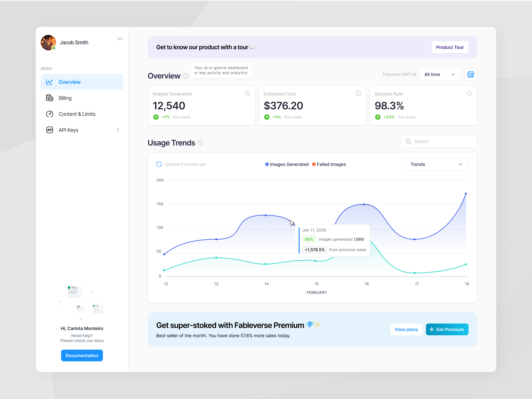This screenshot has height=399, width=532.
Task: Select Overview in the menu
Action: pyautogui.click(x=70, y=82)
